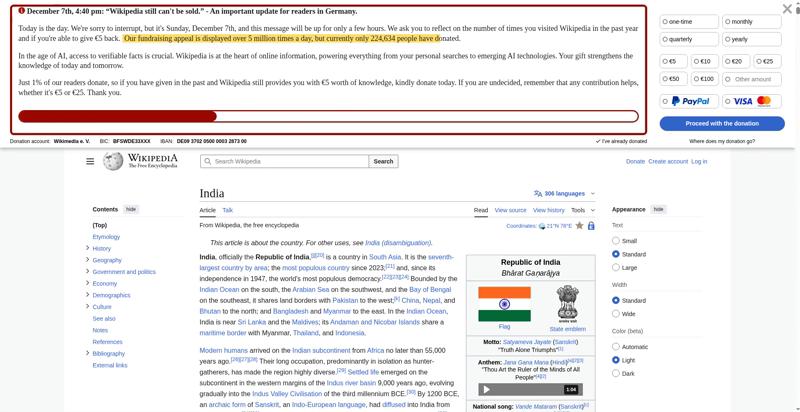
Task: Close the donation banner with X
Action: [787, 9]
